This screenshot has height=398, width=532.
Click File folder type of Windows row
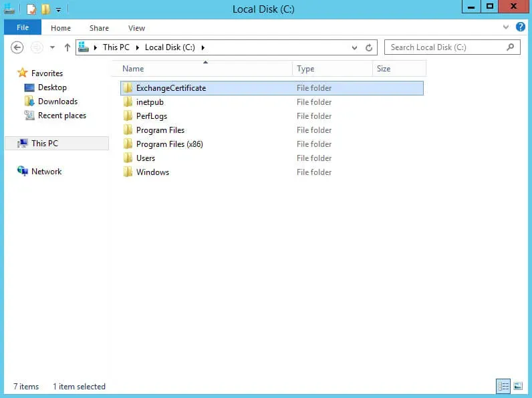(x=314, y=172)
